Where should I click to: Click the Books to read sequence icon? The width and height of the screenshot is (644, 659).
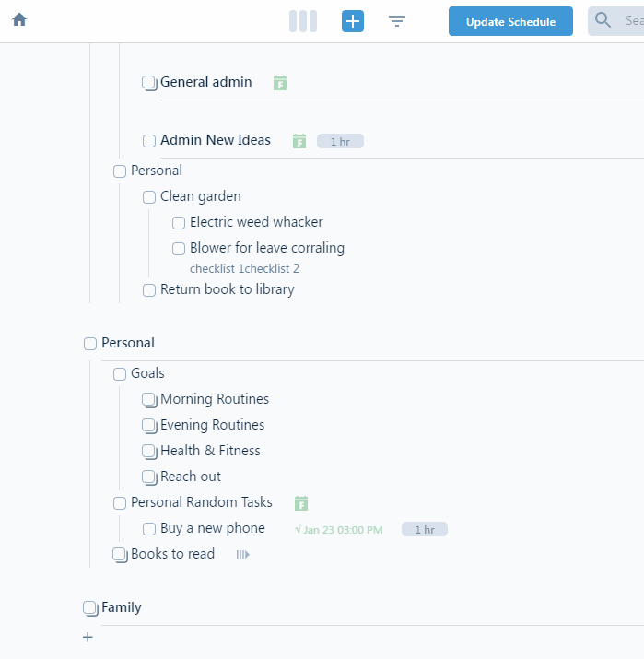(x=243, y=555)
